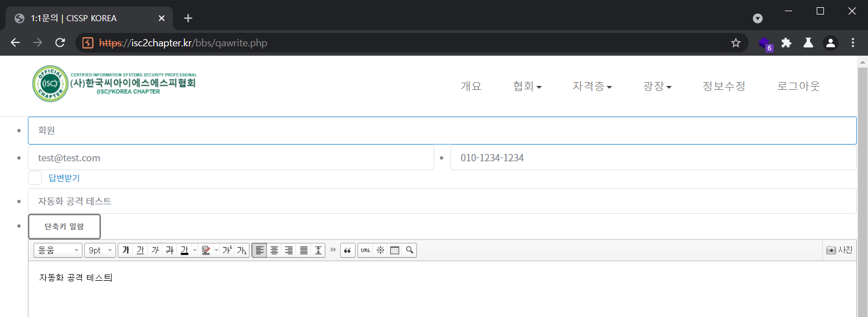868x317 pixels.
Task: Insert a blockquote with the quote icon
Action: tap(347, 251)
